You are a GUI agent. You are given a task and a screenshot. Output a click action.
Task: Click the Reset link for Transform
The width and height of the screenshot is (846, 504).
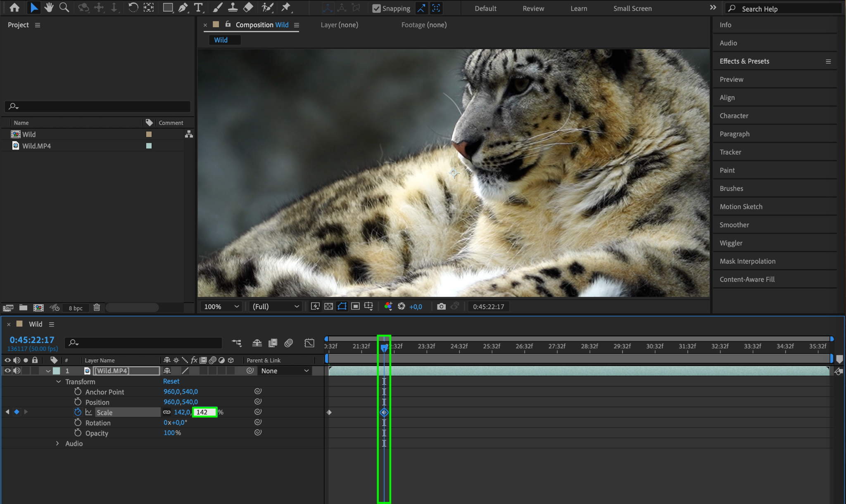click(171, 381)
